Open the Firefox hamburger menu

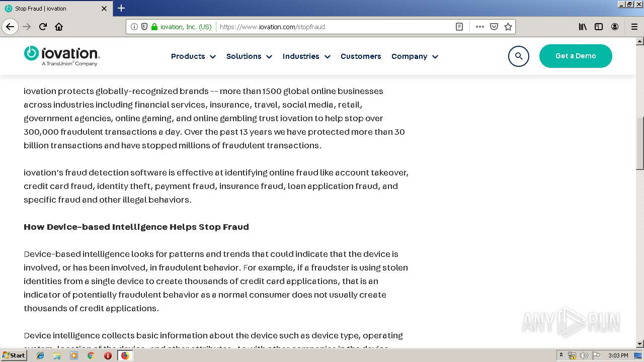(634, 27)
